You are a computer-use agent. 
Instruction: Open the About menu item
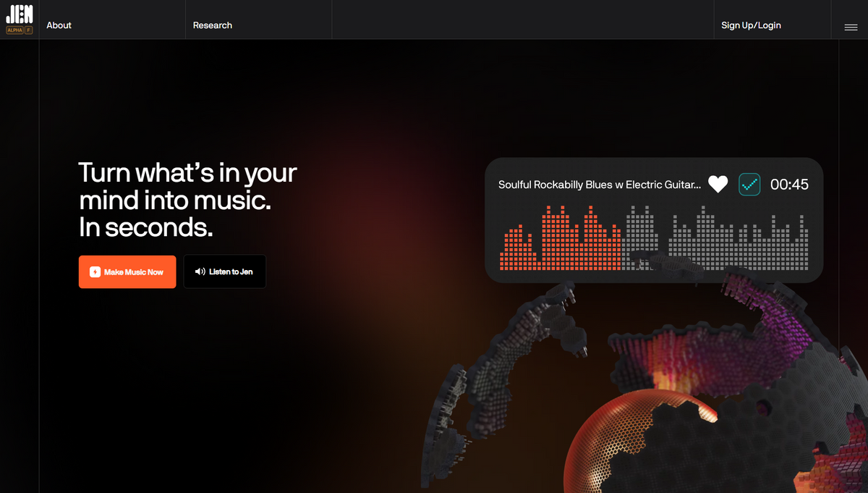coord(59,25)
